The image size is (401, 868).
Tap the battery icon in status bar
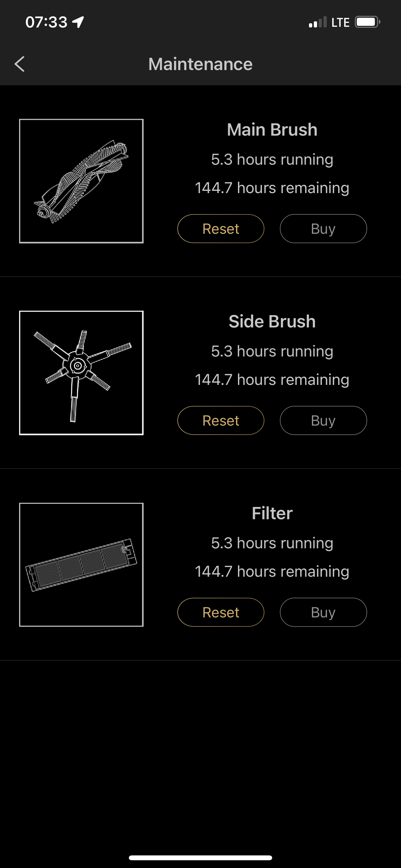pyautogui.click(x=367, y=22)
